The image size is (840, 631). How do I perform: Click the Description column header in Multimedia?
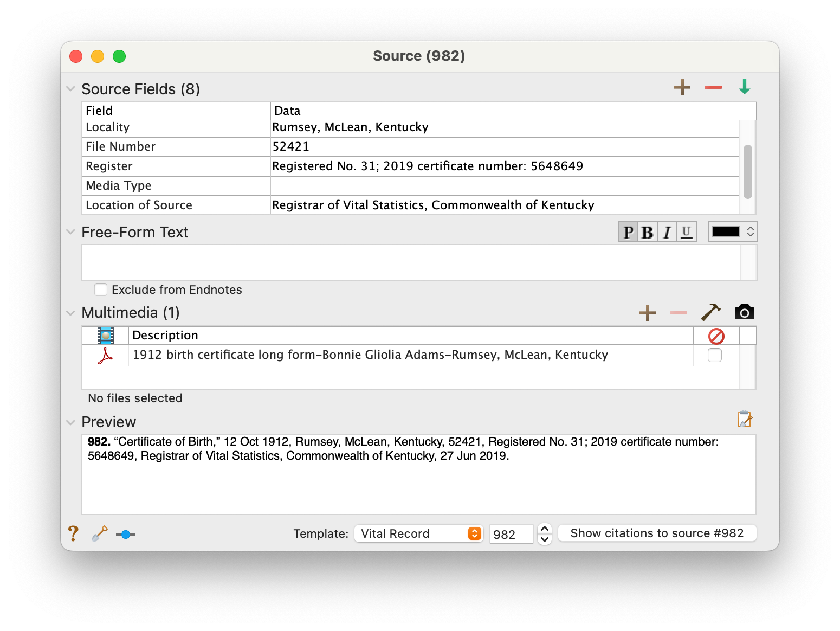tap(411, 336)
